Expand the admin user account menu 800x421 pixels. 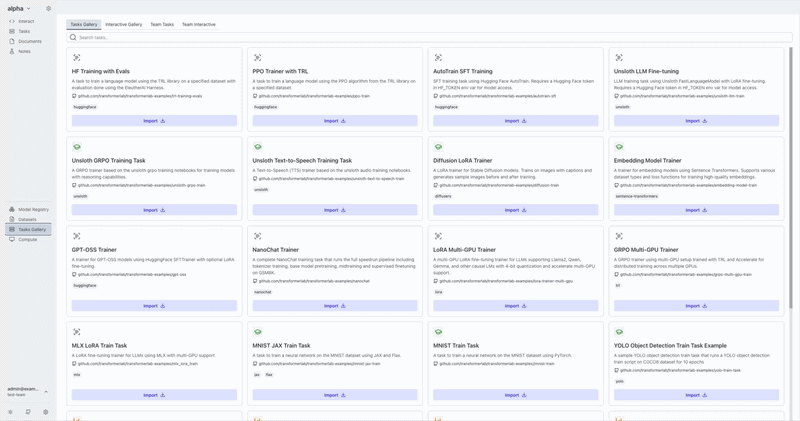[x=46, y=391]
